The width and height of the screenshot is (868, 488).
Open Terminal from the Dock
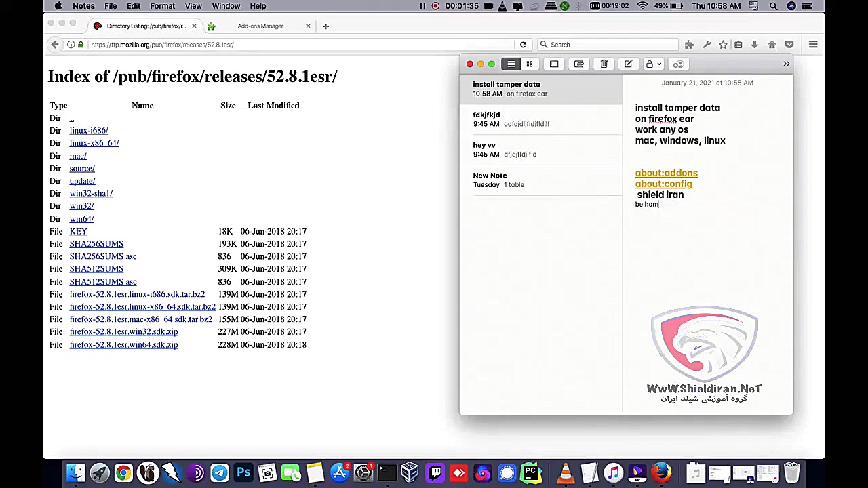point(387,472)
